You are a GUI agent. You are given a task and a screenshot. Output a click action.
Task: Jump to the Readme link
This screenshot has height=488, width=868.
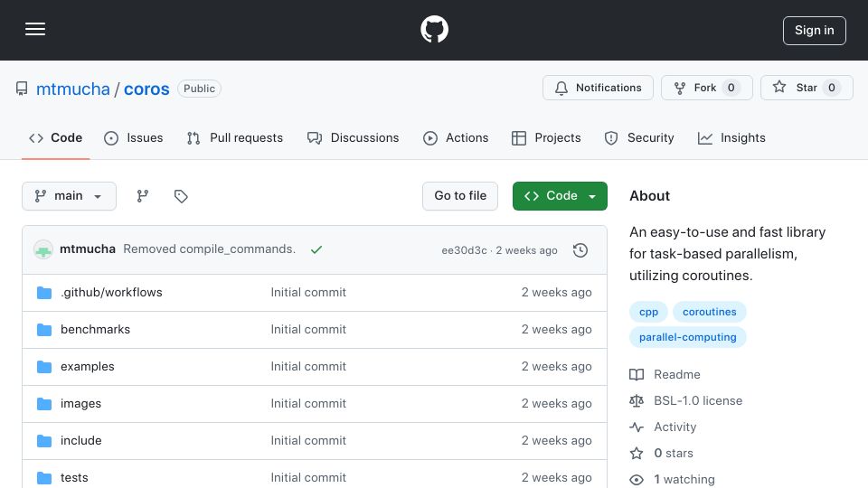coord(665,374)
